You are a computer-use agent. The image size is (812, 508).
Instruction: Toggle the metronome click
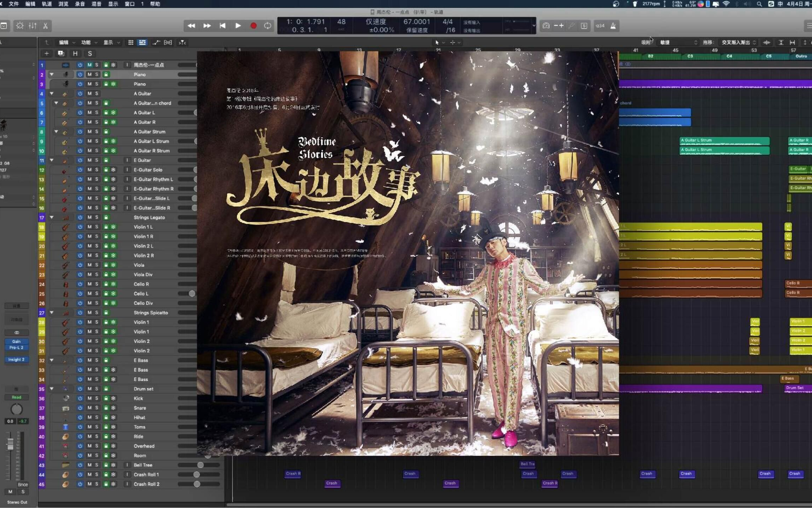pyautogui.click(x=613, y=26)
